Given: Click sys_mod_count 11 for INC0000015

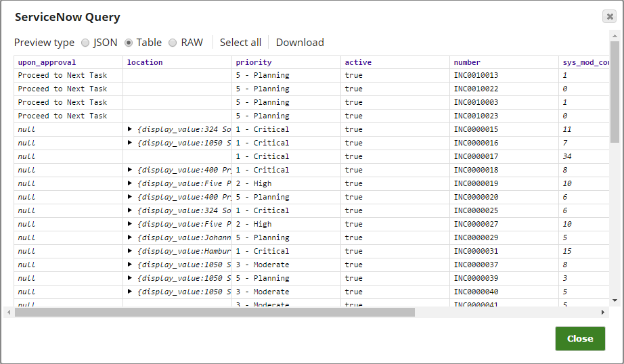Looking at the screenshot, I should pyautogui.click(x=567, y=129).
